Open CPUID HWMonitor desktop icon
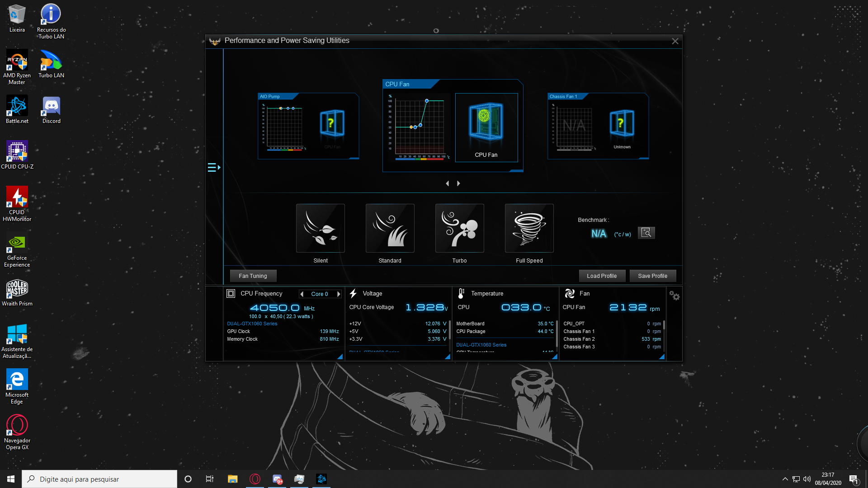Image resolution: width=868 pixels, height=488 pixels. pos(17,204)
